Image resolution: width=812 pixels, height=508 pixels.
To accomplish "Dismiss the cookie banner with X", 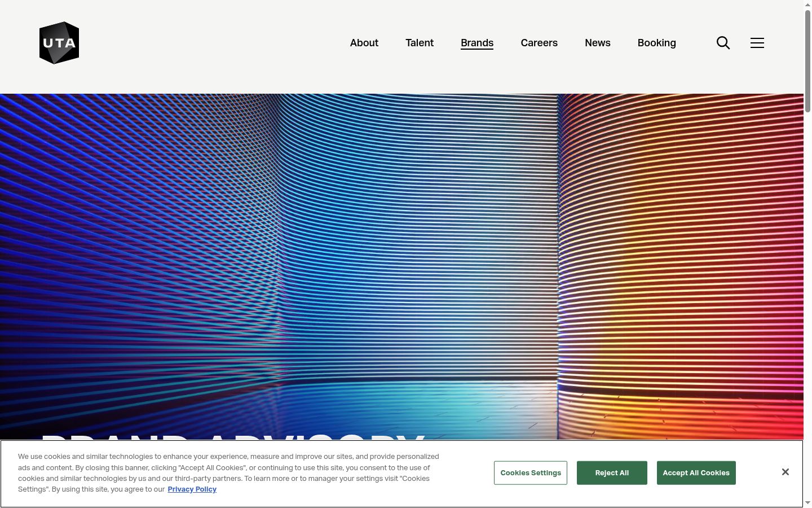I will pos(785,472).
